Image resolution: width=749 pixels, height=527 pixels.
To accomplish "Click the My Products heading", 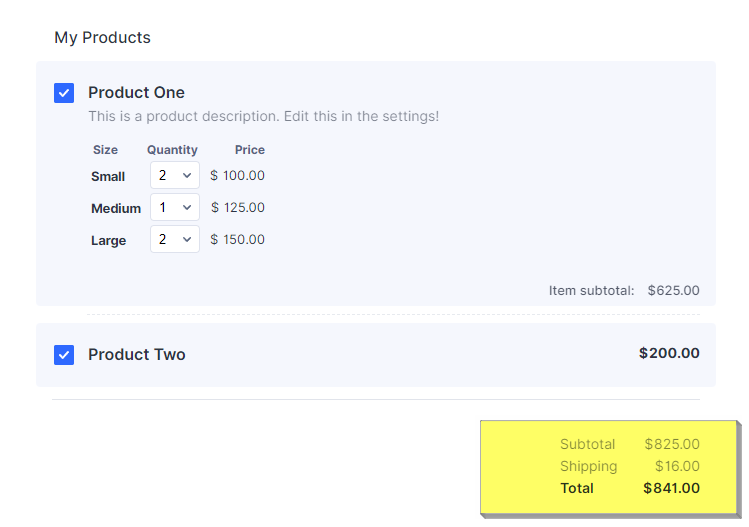I will click(102, 38).
